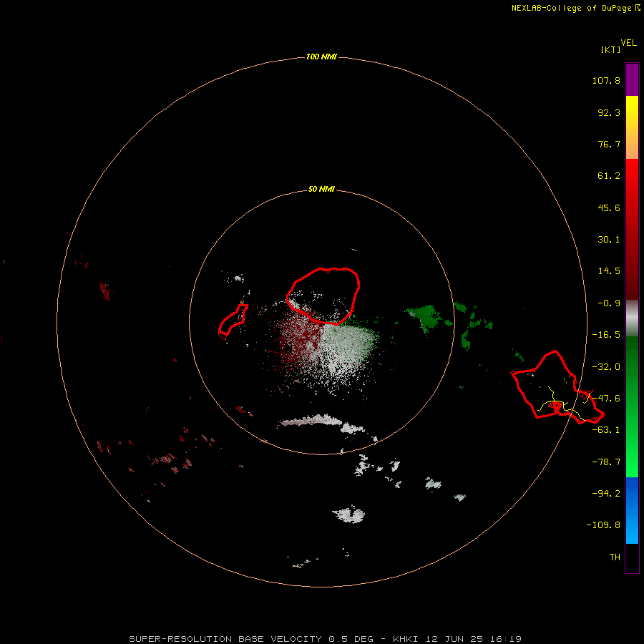The image size is (644, 644).
Task: Click the 45.6 legend value
Action: 609,208
